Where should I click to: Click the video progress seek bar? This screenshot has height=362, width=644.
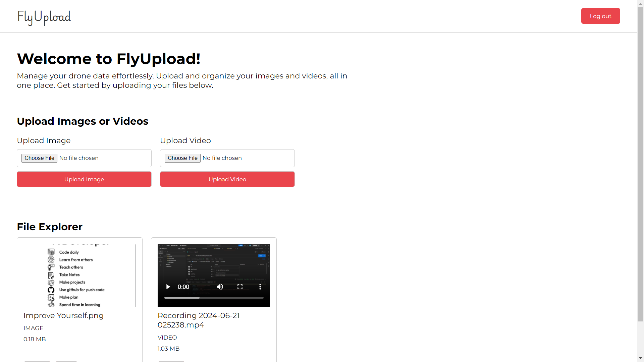click(x=214, y=298)
